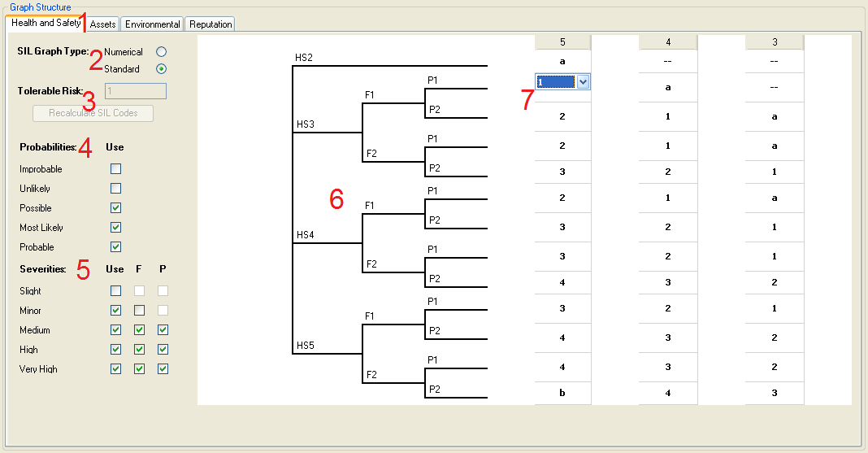Check the Unlikely probability Use box
Screen dimensions: 868x453
pyautogui.click(x=115, y=189)
